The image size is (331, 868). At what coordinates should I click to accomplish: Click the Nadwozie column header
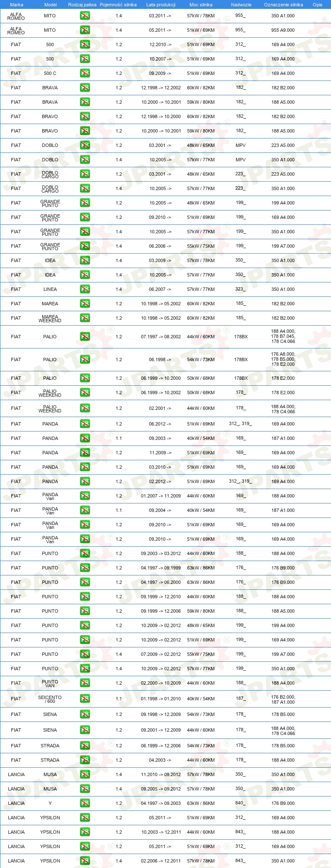241,5
